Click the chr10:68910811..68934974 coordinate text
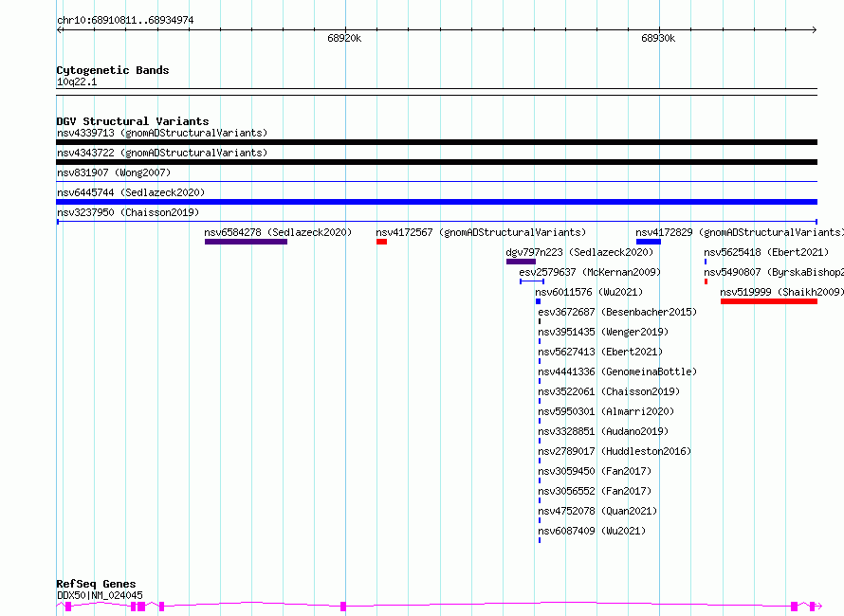 click(125, 20)
